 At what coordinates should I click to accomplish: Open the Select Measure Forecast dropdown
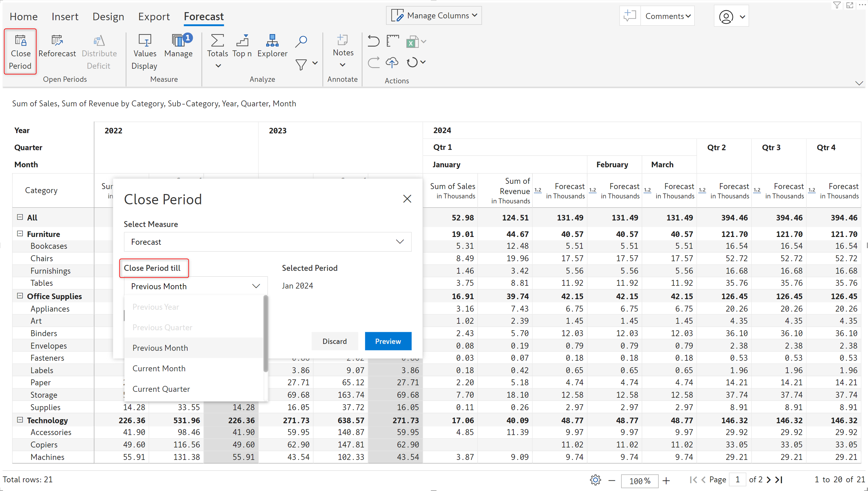click(x=267, y=242)
